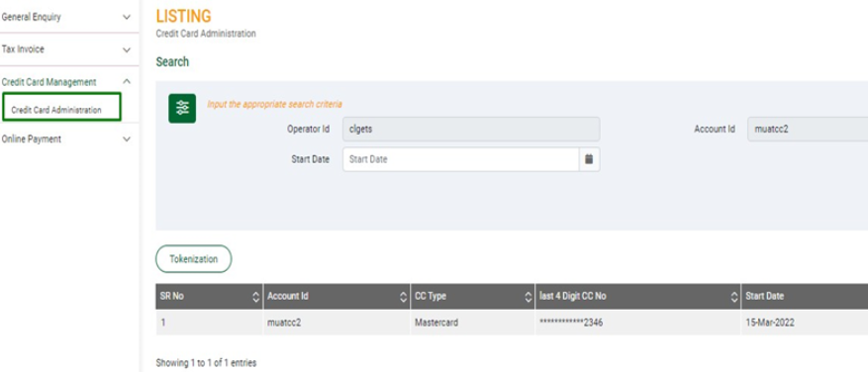Click the Tokenization button
The image size is (868, 372).
point(194,259)
